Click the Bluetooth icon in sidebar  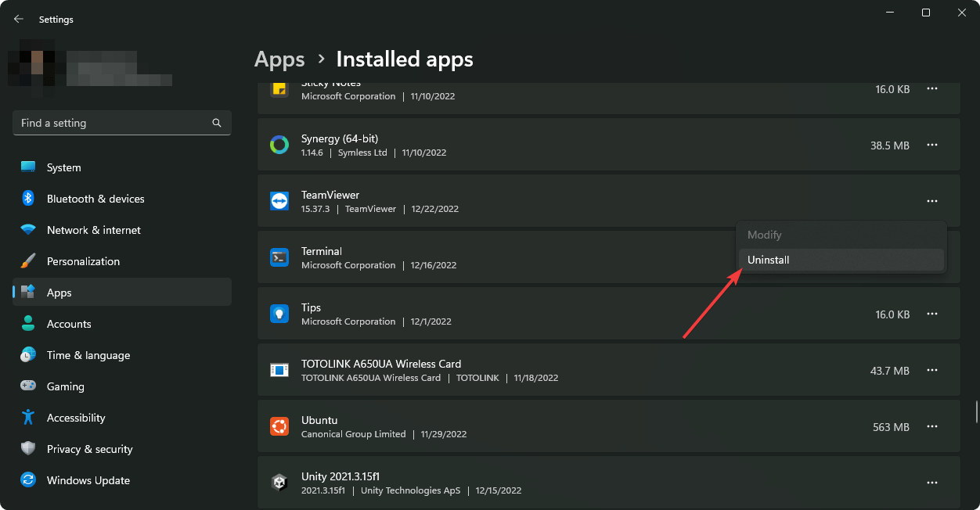pyautogui.click(x=28, y=199)
